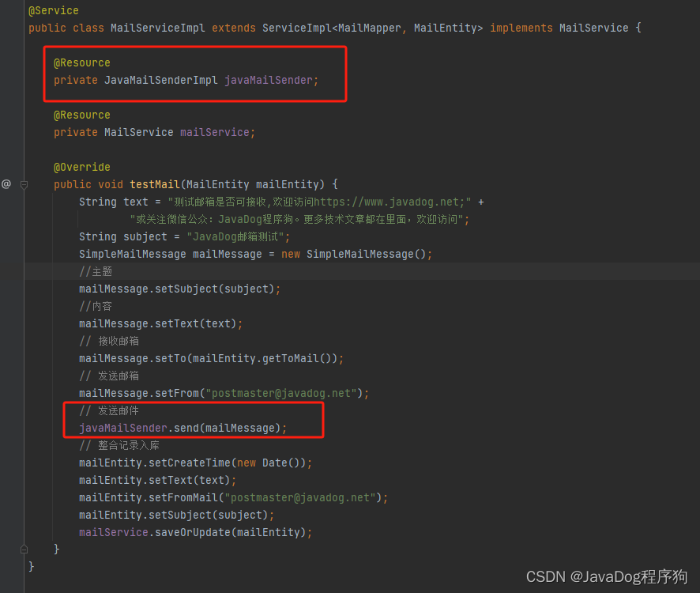Click the //内容 comment

(96, 307)
